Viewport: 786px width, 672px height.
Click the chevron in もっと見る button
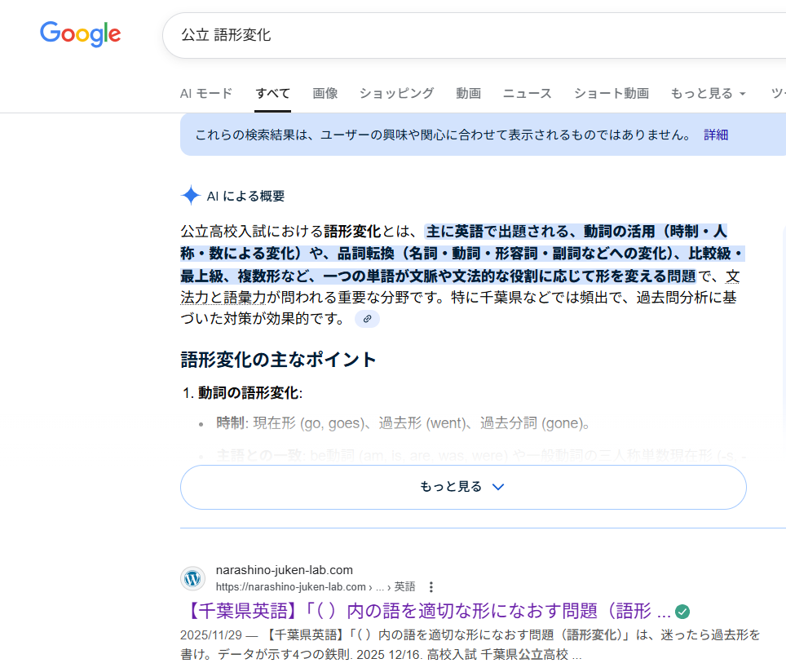499,487
